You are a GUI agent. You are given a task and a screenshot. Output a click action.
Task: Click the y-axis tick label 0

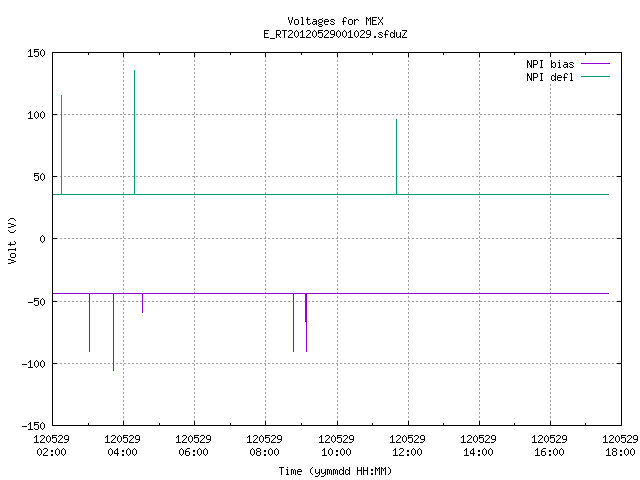point(42,239)
